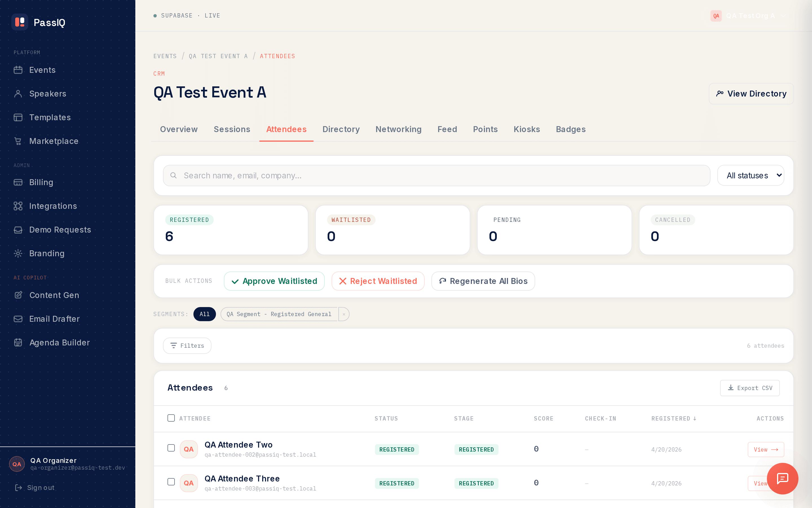Click the Check-in column header
Image resolution: width=812 pixels, height=508 pixels.
point(601,418)
